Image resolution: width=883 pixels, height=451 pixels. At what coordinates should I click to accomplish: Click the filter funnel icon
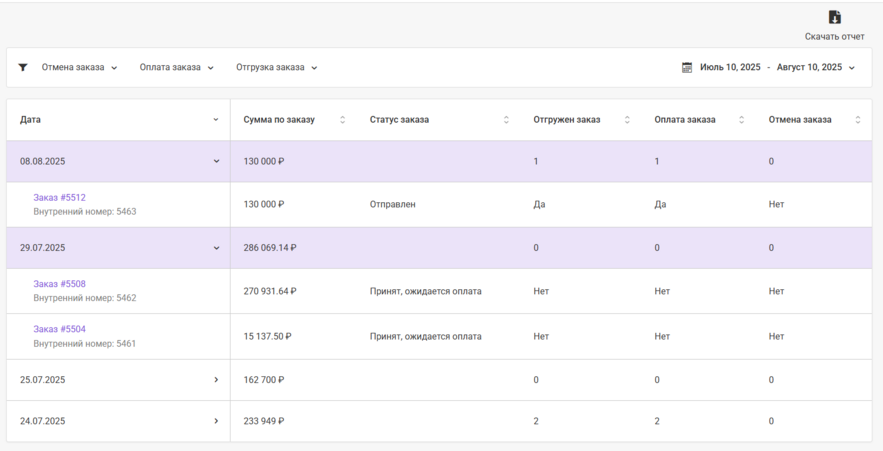tap(23, 68)
